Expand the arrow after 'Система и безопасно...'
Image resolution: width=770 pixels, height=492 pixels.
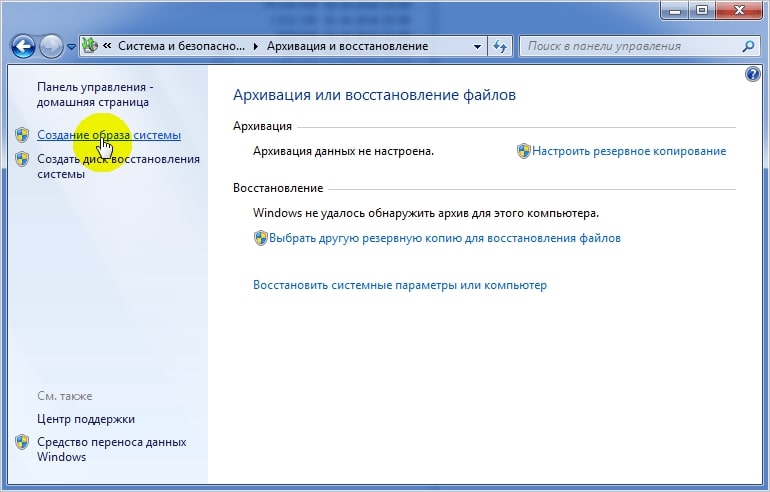[x=256, y=46]
